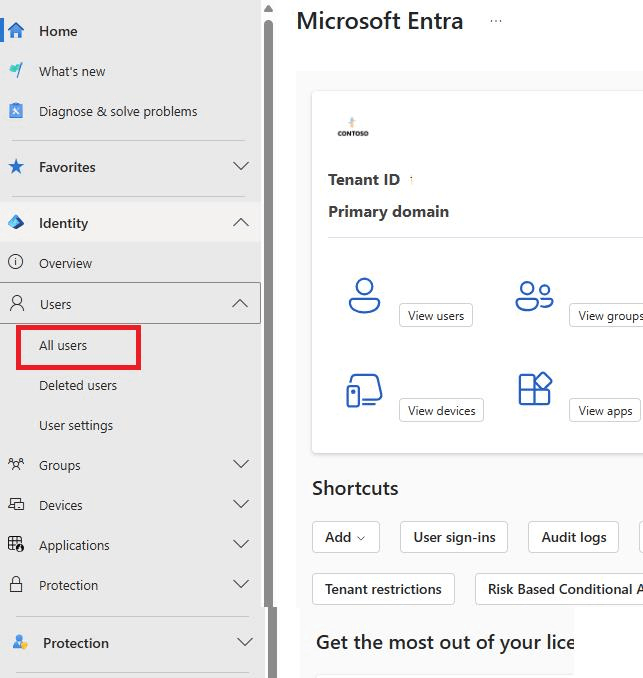Click the Contoso tenant logo
This screenshot has height=678, width=643.
pos(353,127)
